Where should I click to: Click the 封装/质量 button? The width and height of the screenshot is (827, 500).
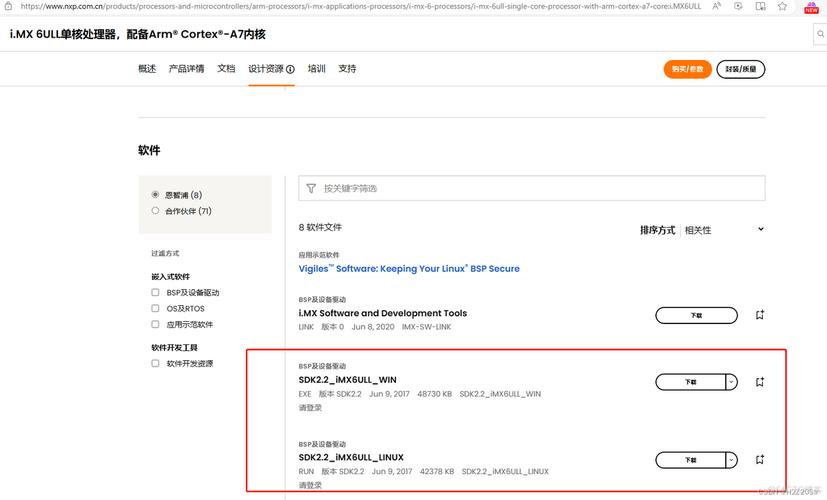pos(741,69)
